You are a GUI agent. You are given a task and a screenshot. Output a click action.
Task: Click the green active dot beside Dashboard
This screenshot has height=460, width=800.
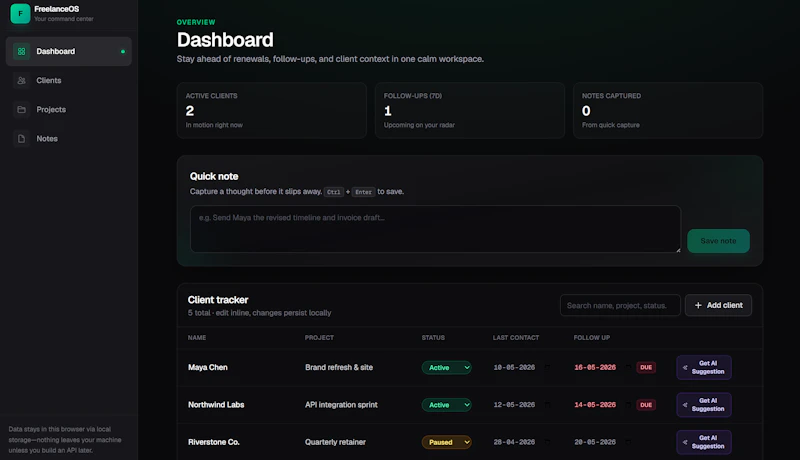coord(123,52)
